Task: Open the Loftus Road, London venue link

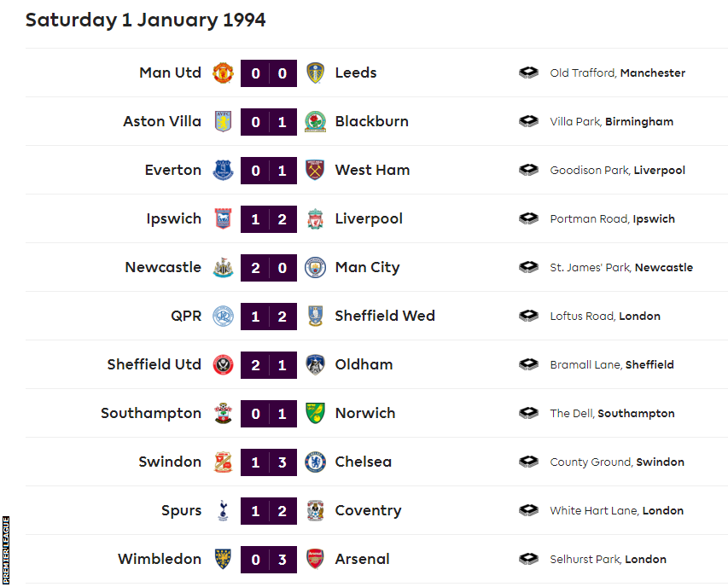Action: 605,316
